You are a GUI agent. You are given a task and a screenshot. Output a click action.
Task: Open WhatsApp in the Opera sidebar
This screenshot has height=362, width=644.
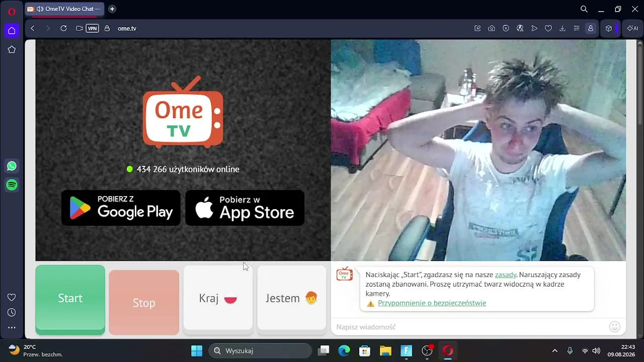12,166
